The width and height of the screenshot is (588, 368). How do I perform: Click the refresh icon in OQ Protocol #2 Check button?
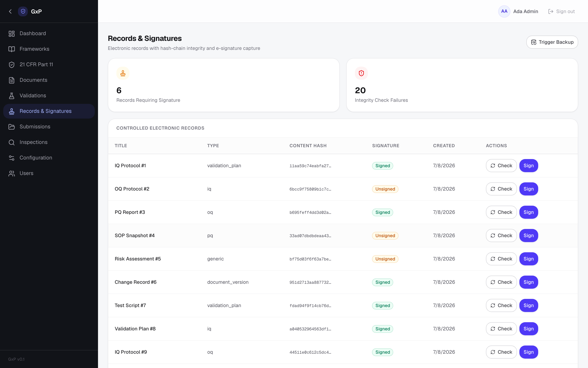click(493, 189)
